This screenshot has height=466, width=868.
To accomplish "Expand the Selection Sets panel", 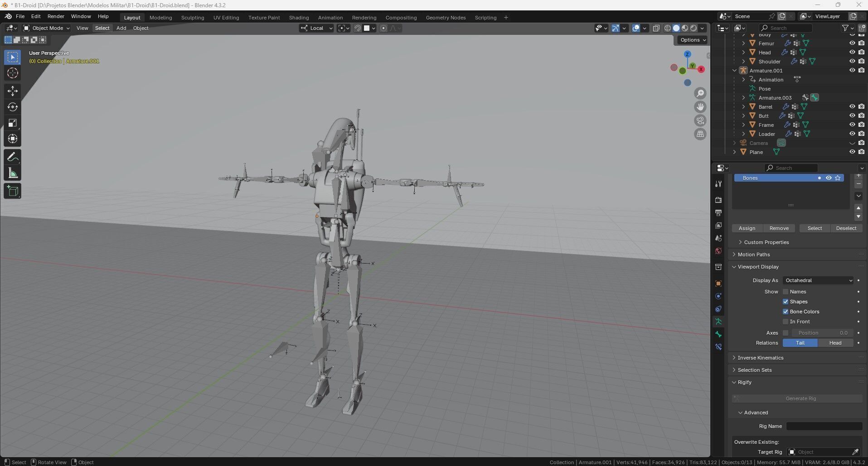I will click(x=755, y=370).
